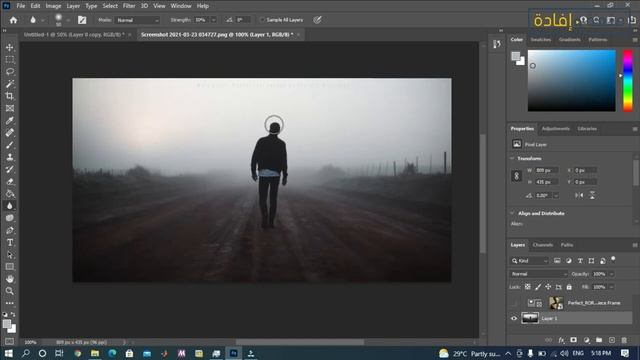640x360 pixels.
Task: Switch to the Channels tab
Action: (542, 245)
